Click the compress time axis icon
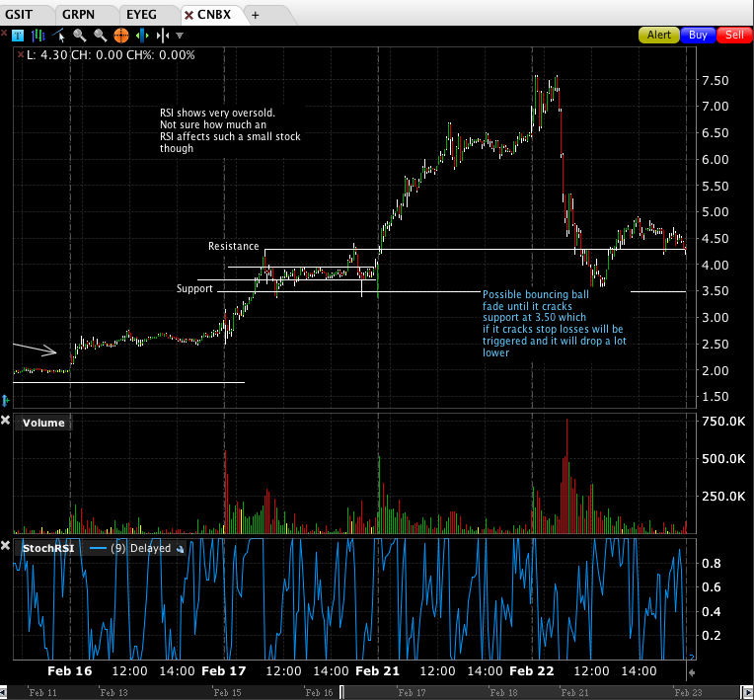The width and height of the screenshot is (754, 700). 163,36
